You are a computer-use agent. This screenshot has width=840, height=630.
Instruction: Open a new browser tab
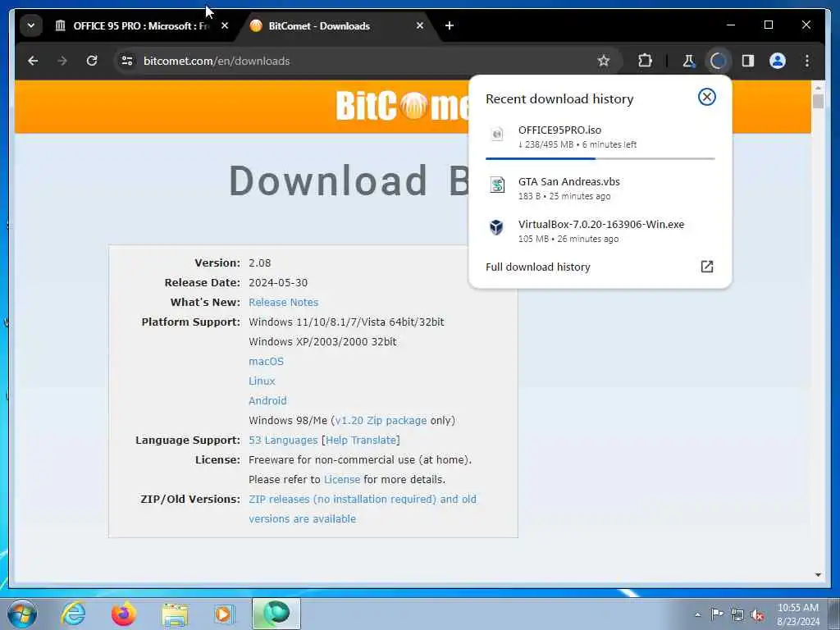click(x=450, y=25)
